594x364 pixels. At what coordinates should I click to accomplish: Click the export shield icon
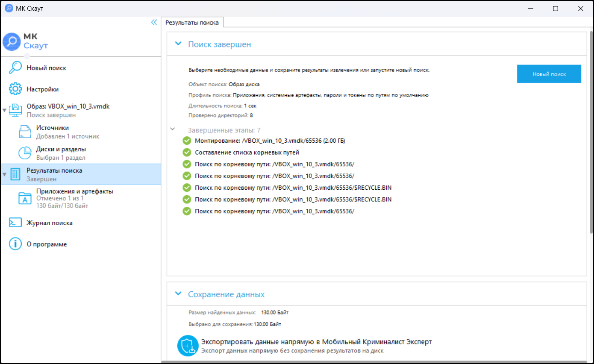tap(188, 346)
